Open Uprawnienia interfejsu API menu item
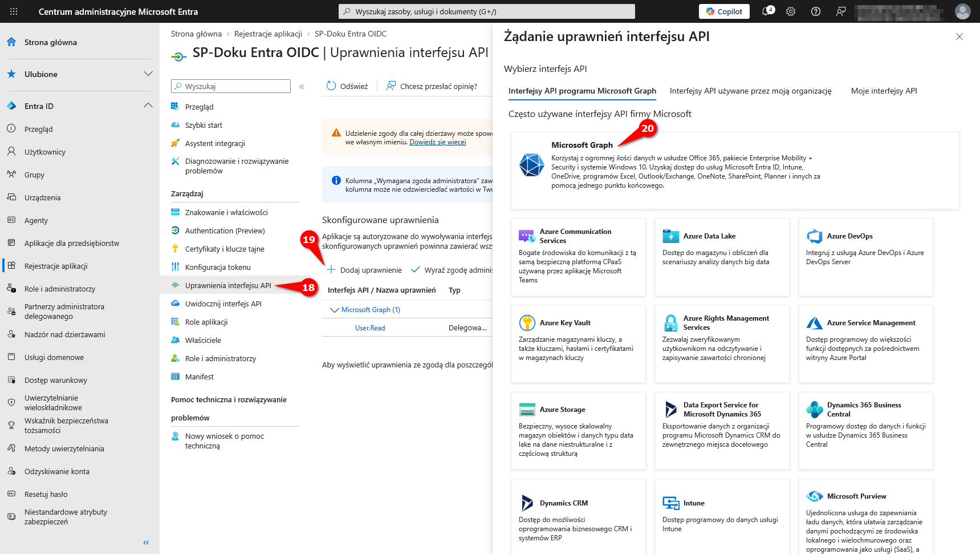Viewport: 980px width, 554px height. 229,285
